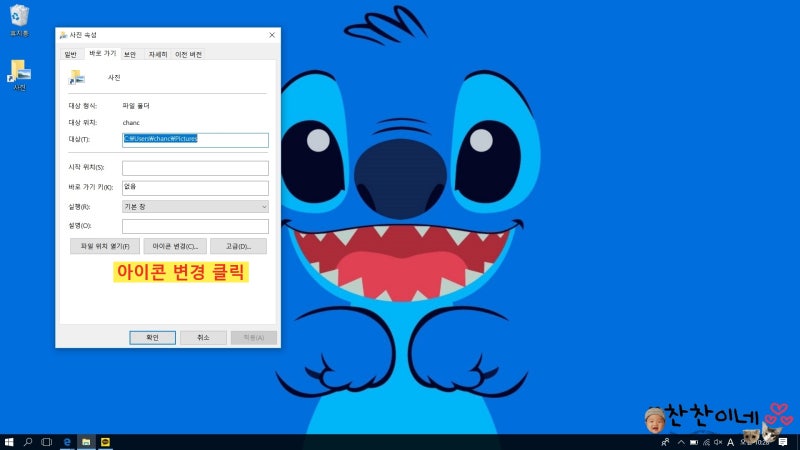The width and height of the screenshot is (800, 450).
Task: Click 파일 위치 열기(F) button
Action: (105, 246)
